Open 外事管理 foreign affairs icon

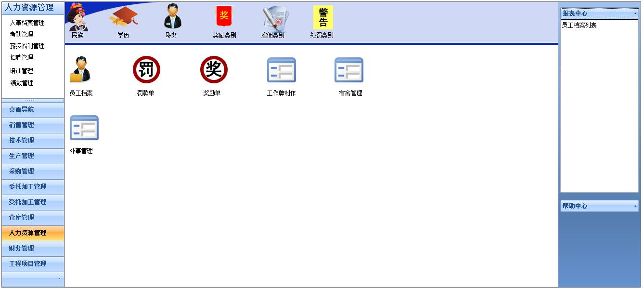tap(84, 128)
